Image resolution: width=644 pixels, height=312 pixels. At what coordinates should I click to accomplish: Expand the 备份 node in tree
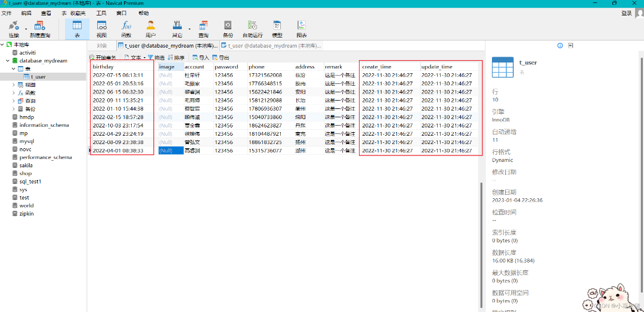tap(14, 108)
